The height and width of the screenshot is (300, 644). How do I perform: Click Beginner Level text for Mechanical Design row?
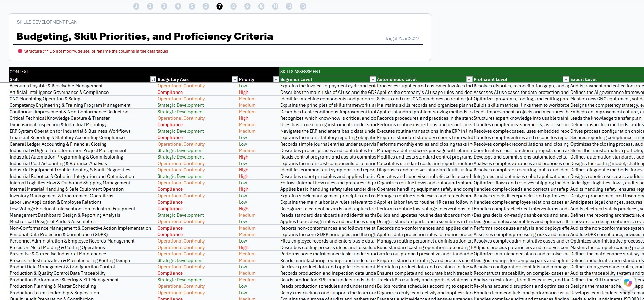pos(328,222)
